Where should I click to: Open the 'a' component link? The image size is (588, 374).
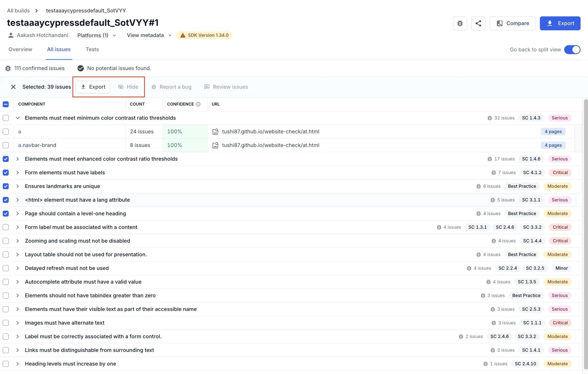click(20, 132)
